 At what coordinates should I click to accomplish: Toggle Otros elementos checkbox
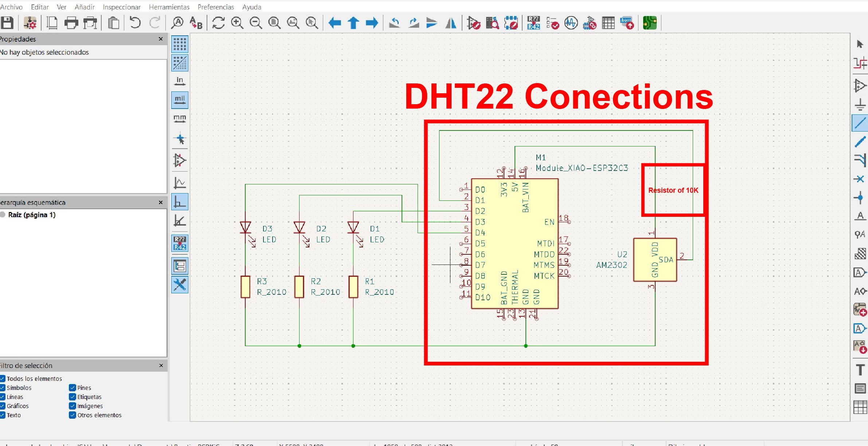(x=73, y=415)
